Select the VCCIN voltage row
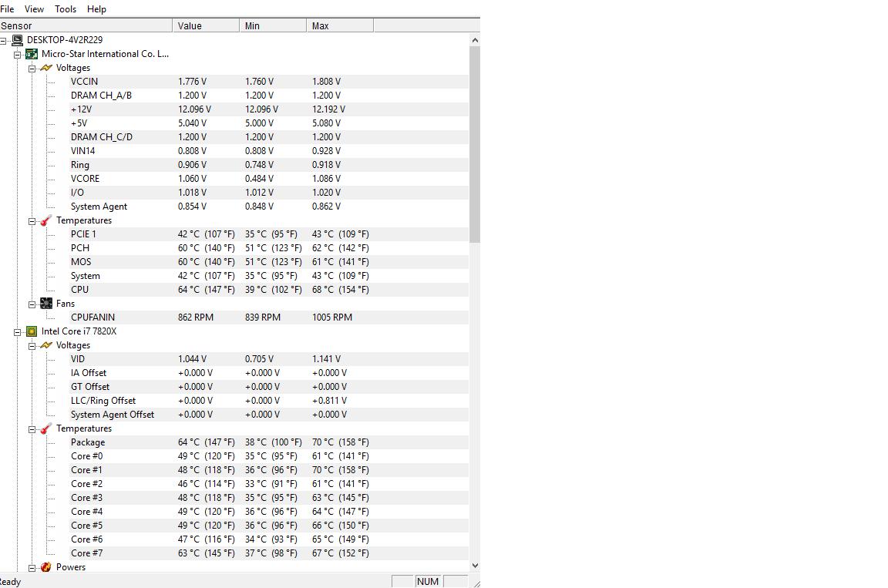The width and height of the screenshot is (888, 588). pos(269,82)
